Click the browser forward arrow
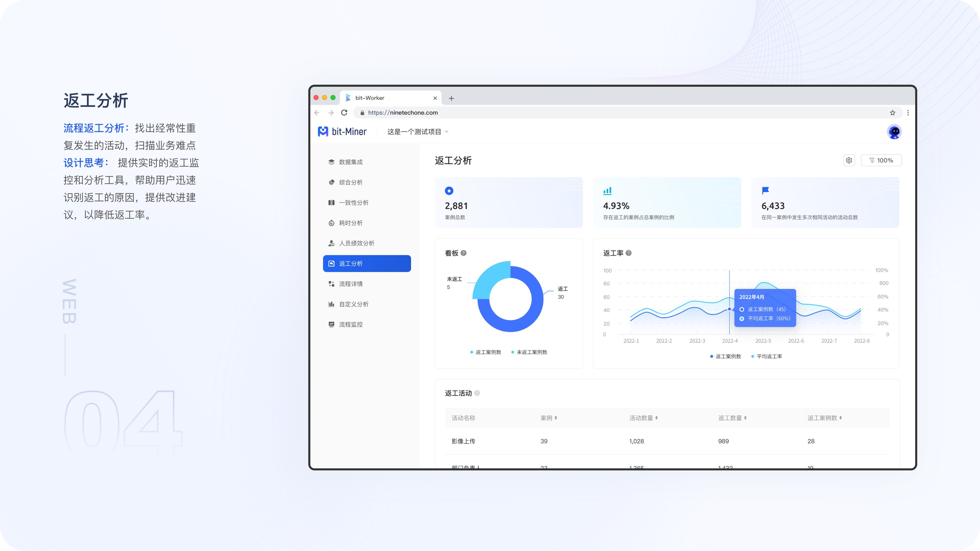980x551 pixels. coord(330,112)
